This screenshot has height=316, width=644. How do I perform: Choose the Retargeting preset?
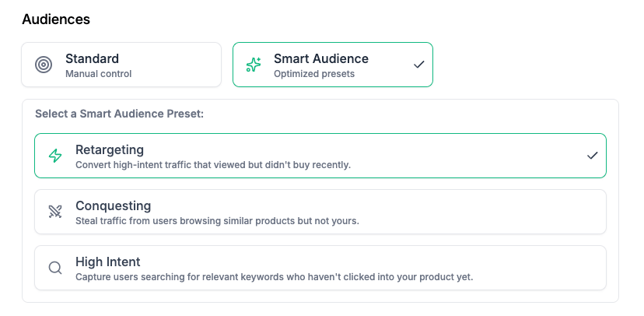(x=320, y=156)
